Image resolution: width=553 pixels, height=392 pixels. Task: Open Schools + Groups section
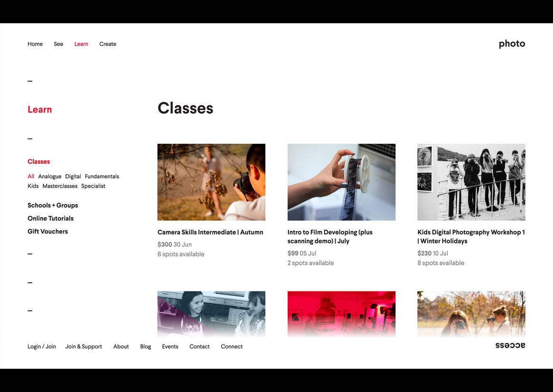(x=53, y=205)
